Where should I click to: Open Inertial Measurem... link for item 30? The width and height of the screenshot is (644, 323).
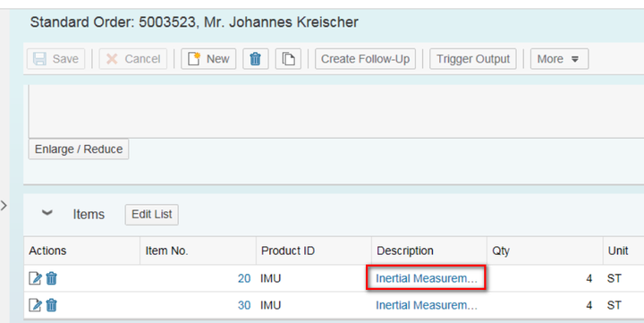(427, 305)
